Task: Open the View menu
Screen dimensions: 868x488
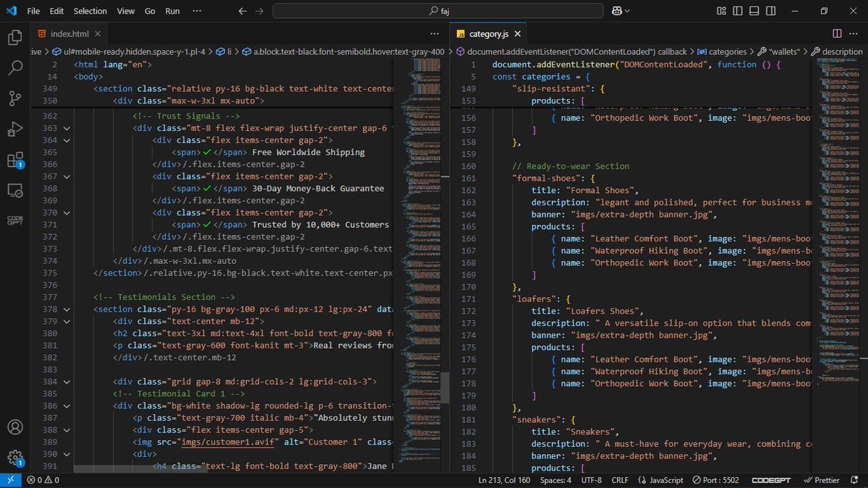Action: (x=126, y=11)
